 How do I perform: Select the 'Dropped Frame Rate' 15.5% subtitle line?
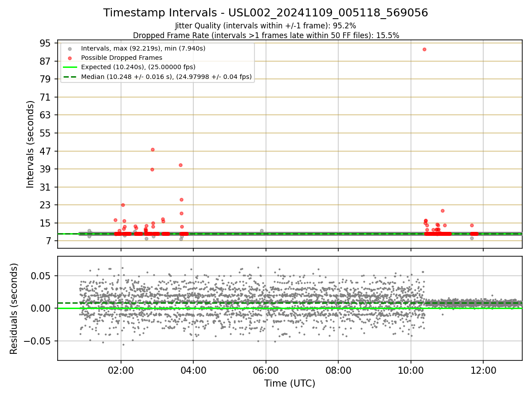point(266,35)
